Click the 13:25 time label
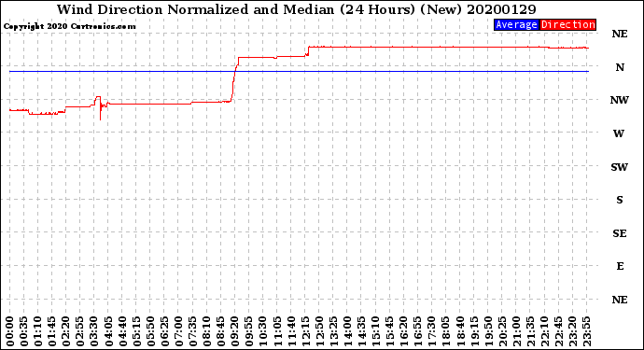644x350 pixels. pyautogui.click(x=333, y=331)
